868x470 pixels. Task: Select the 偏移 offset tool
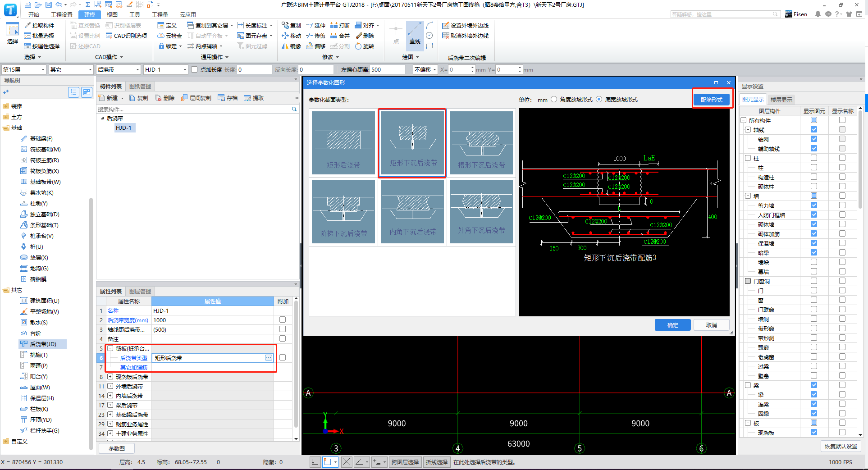point(316,46)
